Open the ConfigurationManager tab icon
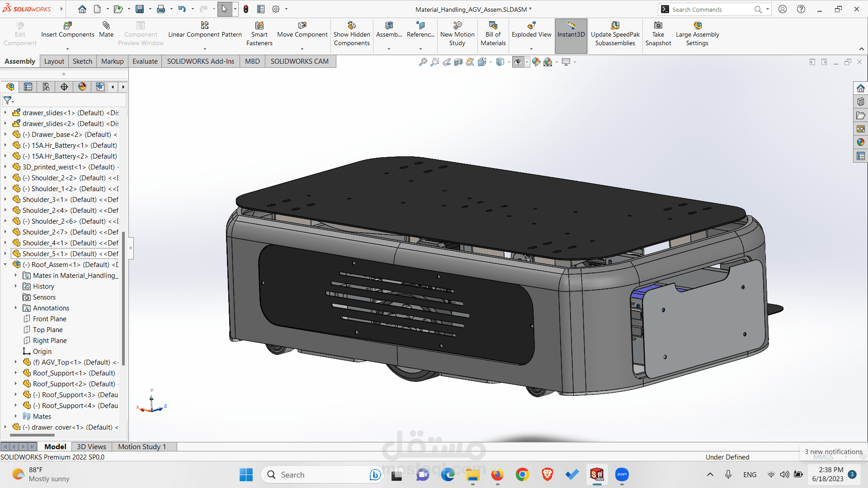The width and height of the screenshot is (868, 488). [46, 87]
